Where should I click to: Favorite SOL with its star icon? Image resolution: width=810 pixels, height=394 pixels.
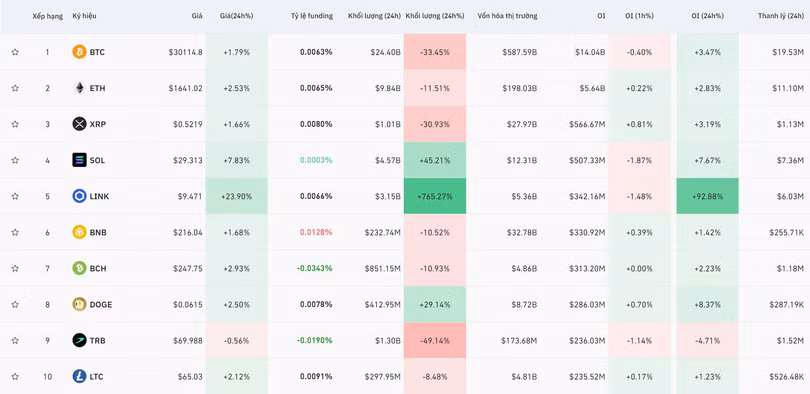(x=15, y=160)
